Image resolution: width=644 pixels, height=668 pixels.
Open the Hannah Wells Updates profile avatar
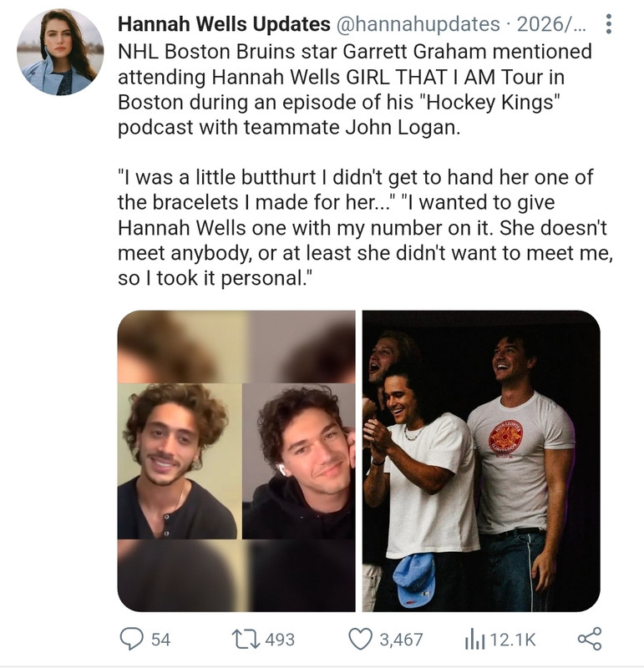tap(60, 53)
